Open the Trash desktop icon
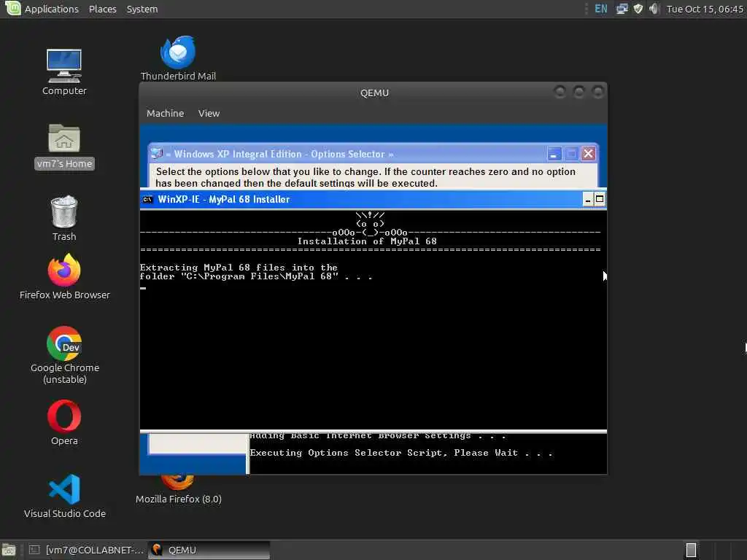Viewport: 747px width, 560px height. click(64, 218)
